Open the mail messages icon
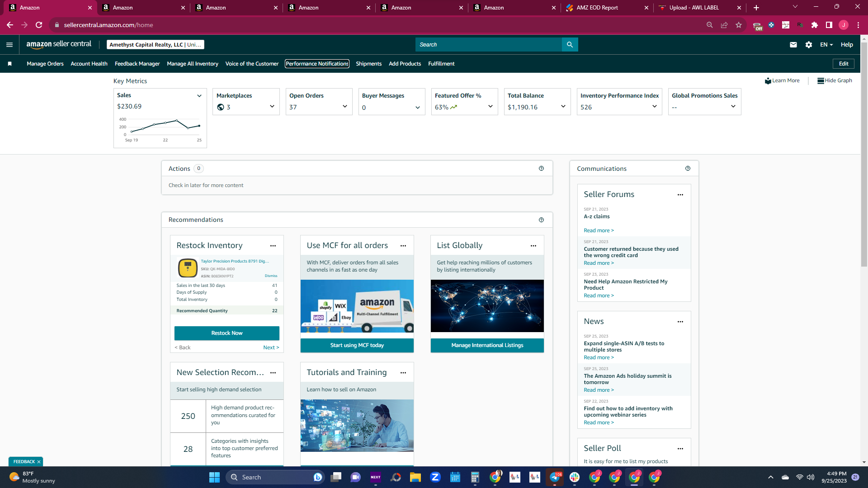This screenshot has height=488, width=868. point(793,45)
